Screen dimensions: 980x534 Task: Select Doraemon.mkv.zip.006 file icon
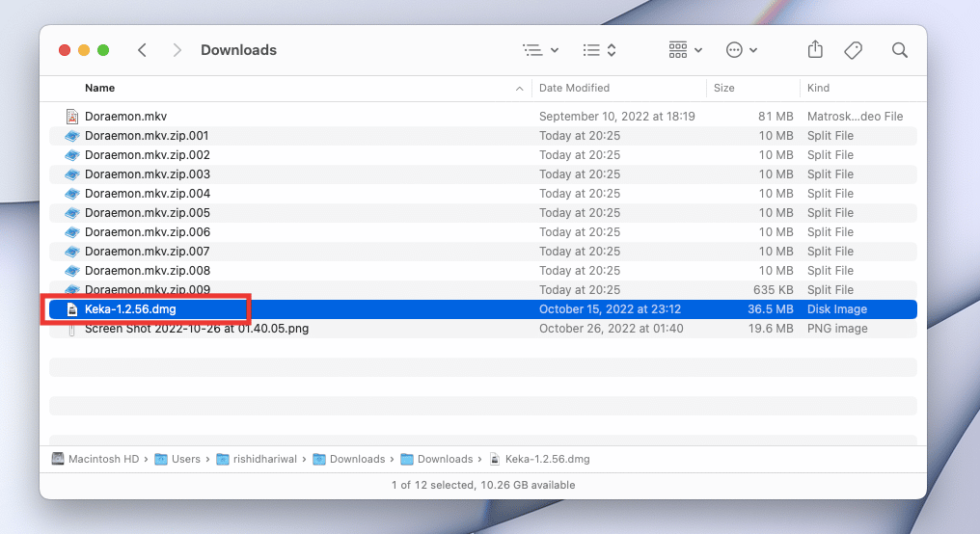[x=72, y=232]
